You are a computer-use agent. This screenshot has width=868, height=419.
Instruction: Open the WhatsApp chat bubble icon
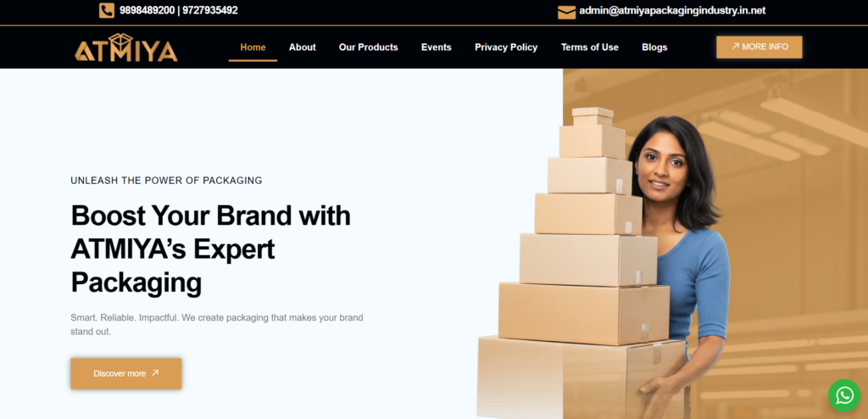(844, 395)
